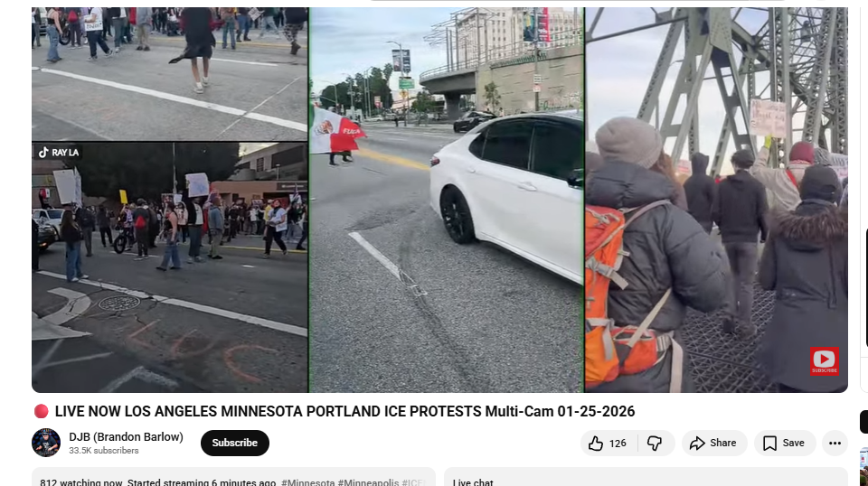The width and height of the screenshot is (868, 486).
Task: Expand the video description box
Action: (233, 477)
